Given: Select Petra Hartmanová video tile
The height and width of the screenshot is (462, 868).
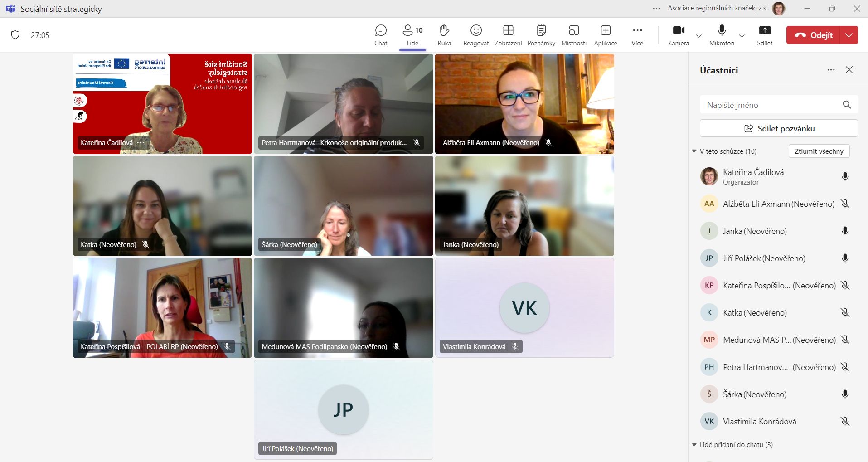Looking at the screenshot, I should (343, 104).
